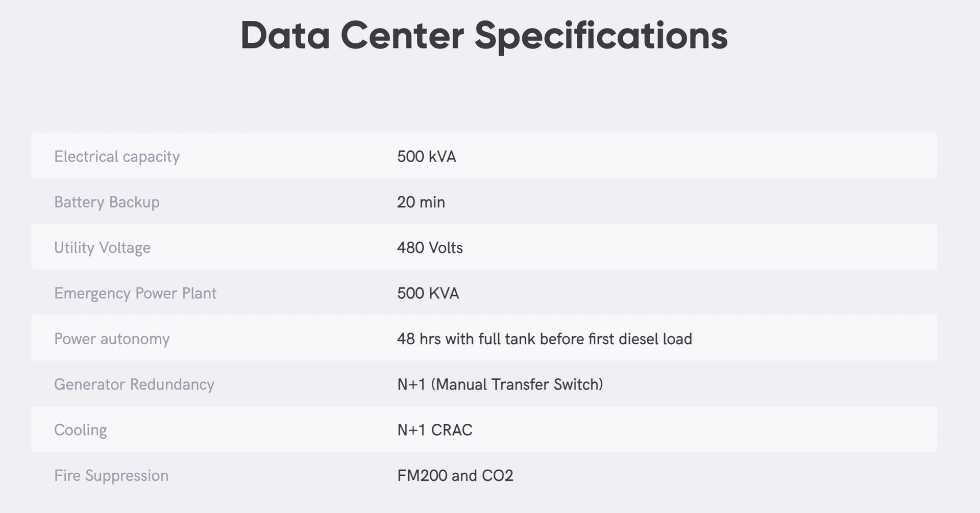This screenshot has height=513, width=980.
Task: Select the "Electrical capacity" label
Action: click(117, 157)
